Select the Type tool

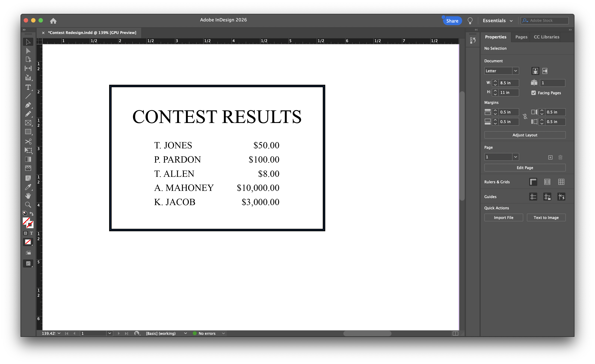click(x=28, y=87)
